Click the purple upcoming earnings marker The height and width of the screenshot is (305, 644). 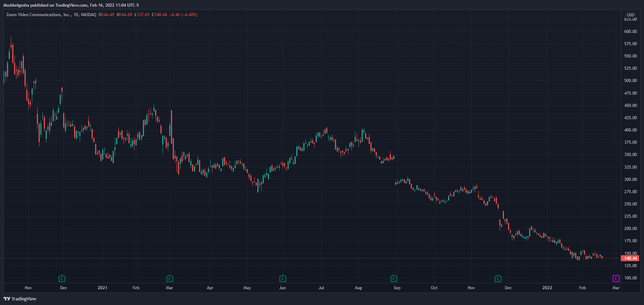tap(616, 279)
